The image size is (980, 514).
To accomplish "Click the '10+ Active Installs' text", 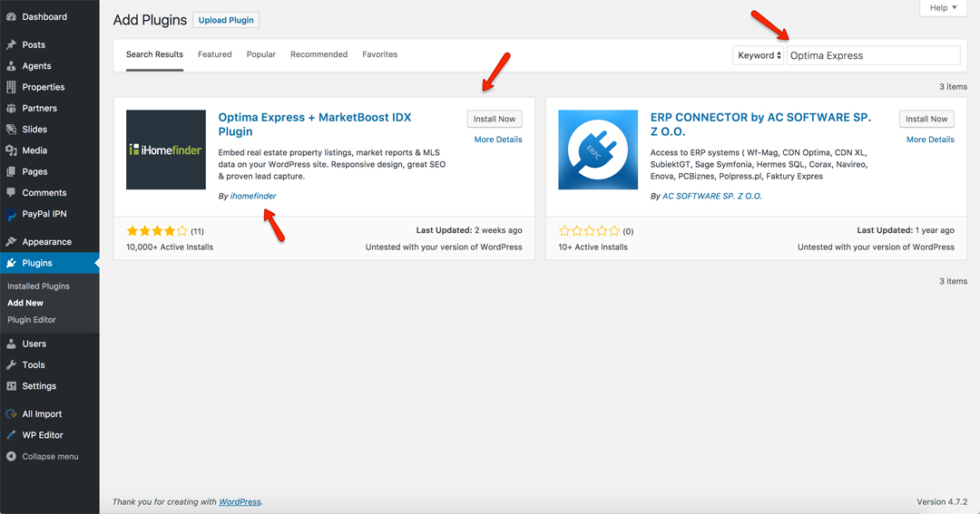I will [x=593, y=247].
